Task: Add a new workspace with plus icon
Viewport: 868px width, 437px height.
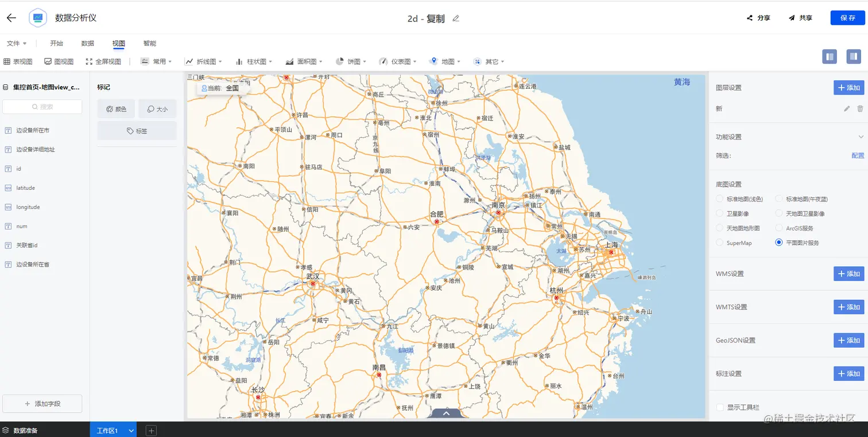Action: point(151,430)
